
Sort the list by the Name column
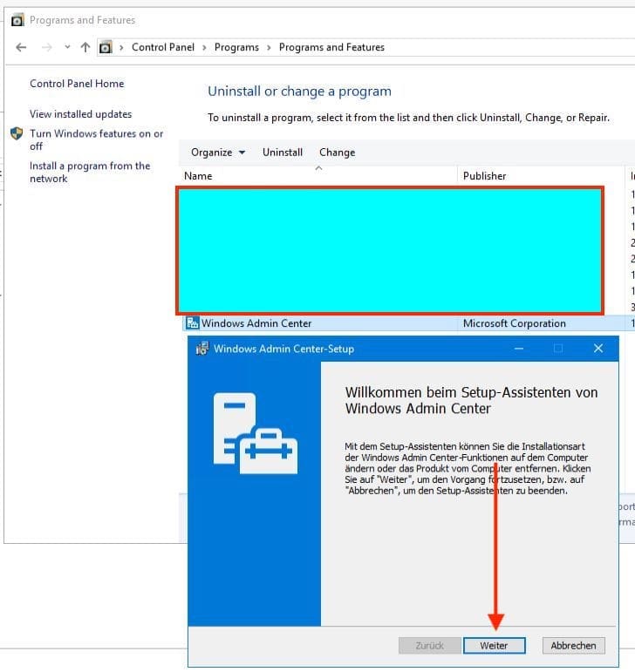click(x=317, y=176)
